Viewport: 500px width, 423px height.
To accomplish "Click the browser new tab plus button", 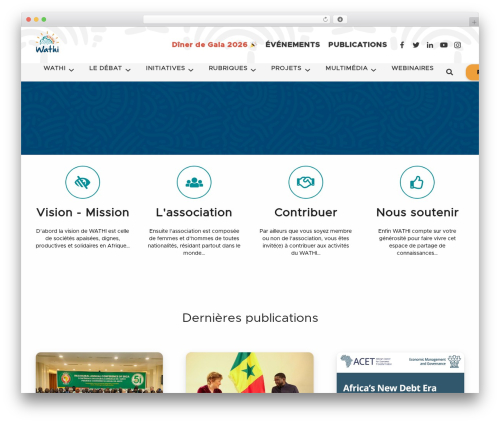I will tap(474, 22).
